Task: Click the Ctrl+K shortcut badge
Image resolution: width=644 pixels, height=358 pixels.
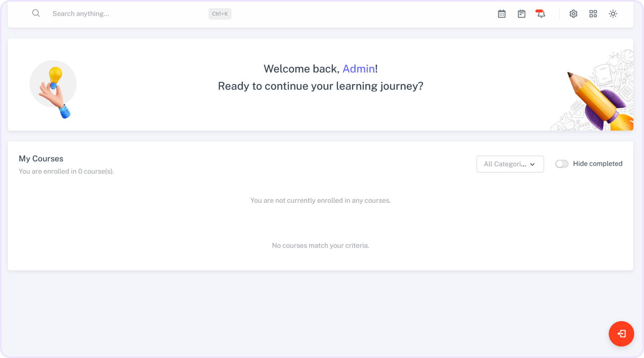Action: (x=220, y=14)
